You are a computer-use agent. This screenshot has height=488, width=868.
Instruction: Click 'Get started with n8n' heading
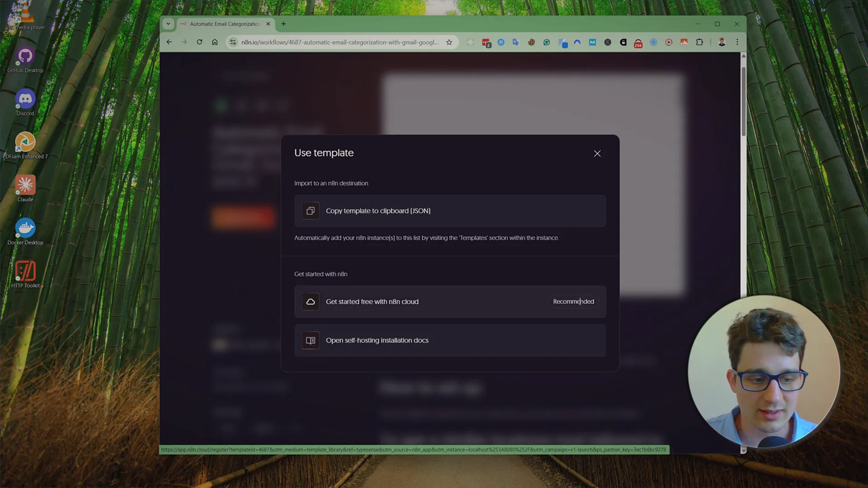321,274
